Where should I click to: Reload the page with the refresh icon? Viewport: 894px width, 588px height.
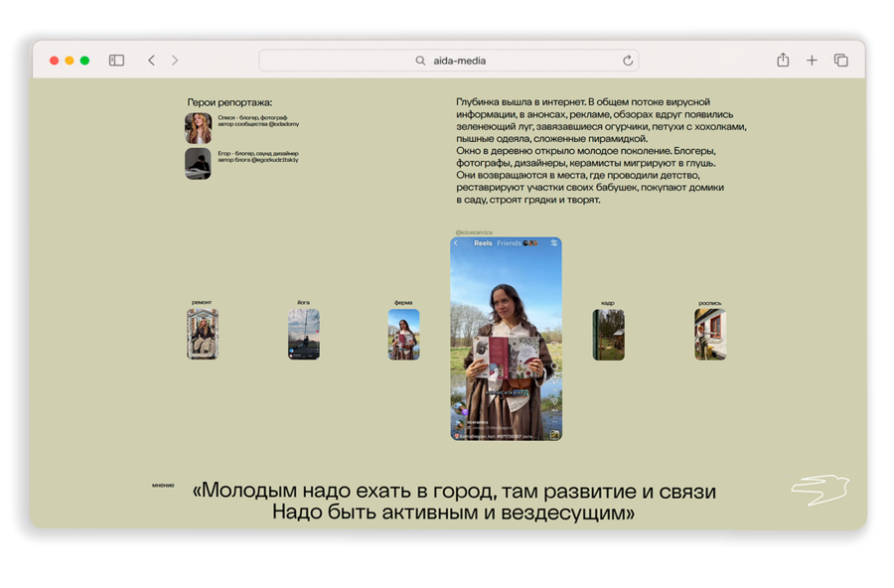pyautogui.click(x=628, y=60)
